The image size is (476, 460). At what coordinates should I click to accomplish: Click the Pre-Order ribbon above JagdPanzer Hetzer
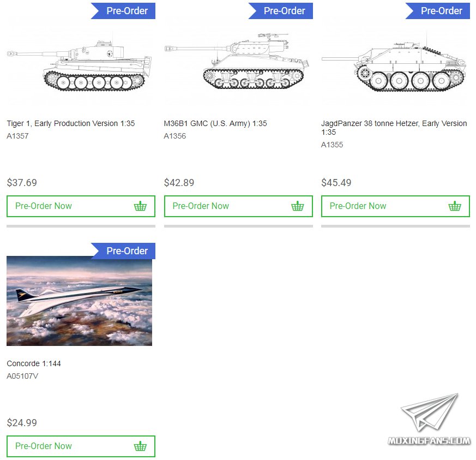tap(438, 11)
